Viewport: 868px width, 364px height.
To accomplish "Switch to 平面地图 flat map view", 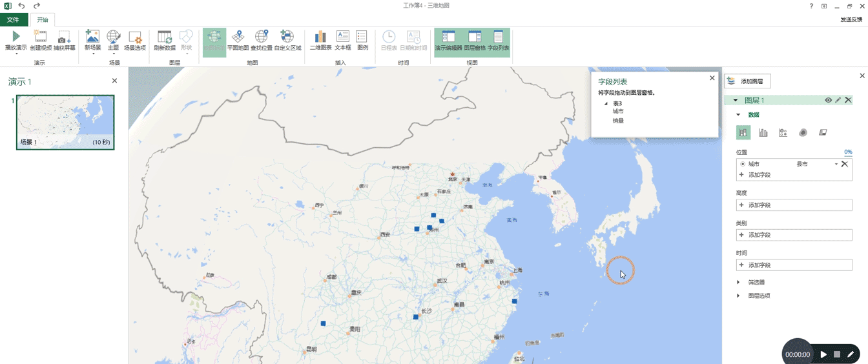I will coord(238,41).
